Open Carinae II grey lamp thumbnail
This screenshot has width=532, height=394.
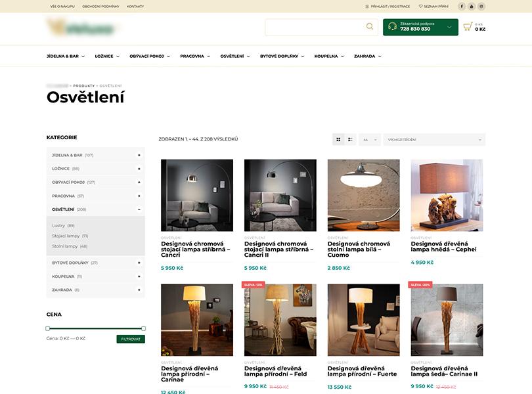coord(447,320)
